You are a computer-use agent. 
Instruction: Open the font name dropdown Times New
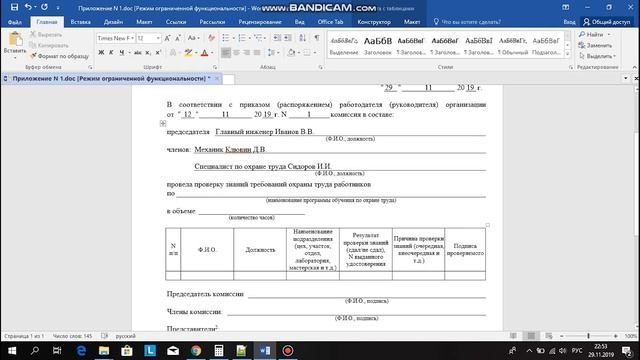[x=132, y=38]
